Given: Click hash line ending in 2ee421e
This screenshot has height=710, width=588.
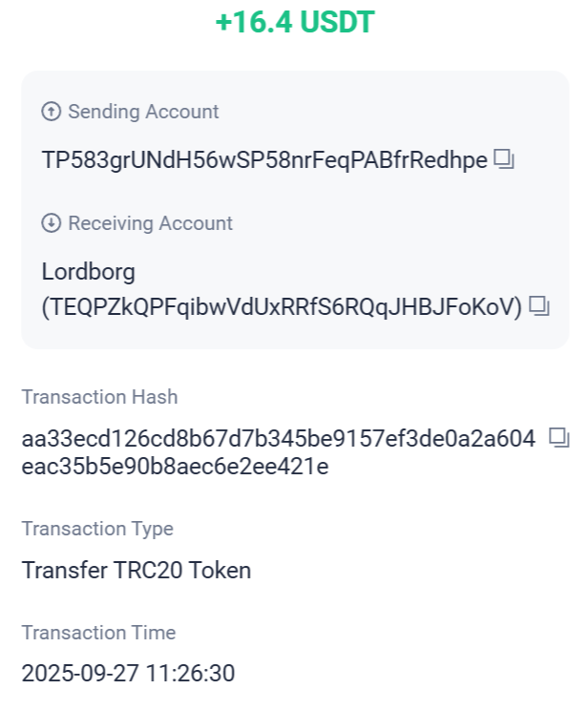Looking at the screenshot, I should click(x=175, y=467).
